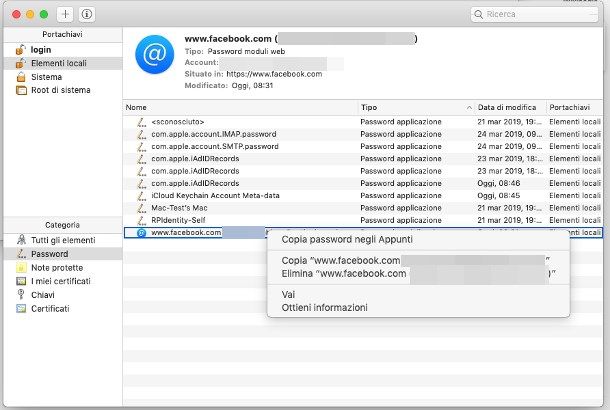The width and height of the screenshot is (610, 410).
Task: Click the plus add-item toolbar button
Action: click(x=65, y=14)
